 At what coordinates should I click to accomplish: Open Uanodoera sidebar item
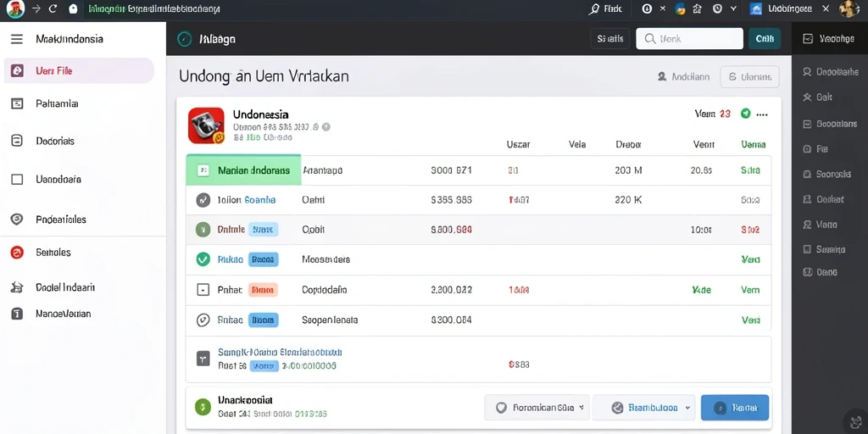pos(58,180)
